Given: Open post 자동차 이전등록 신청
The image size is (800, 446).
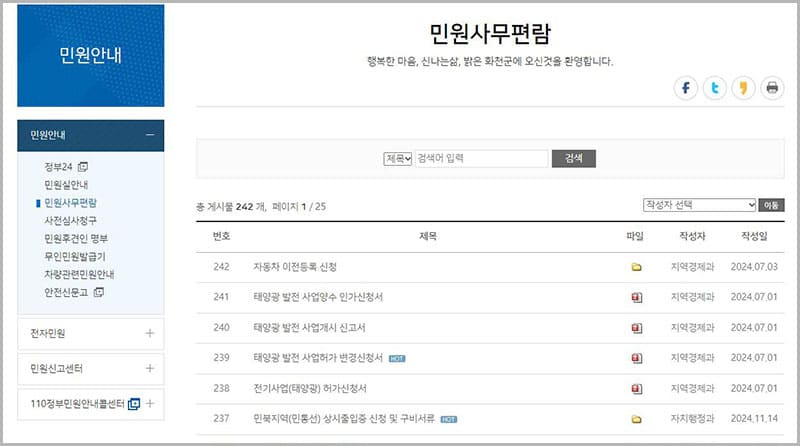Looking at the screenshot, I should (x=295, y=267).
